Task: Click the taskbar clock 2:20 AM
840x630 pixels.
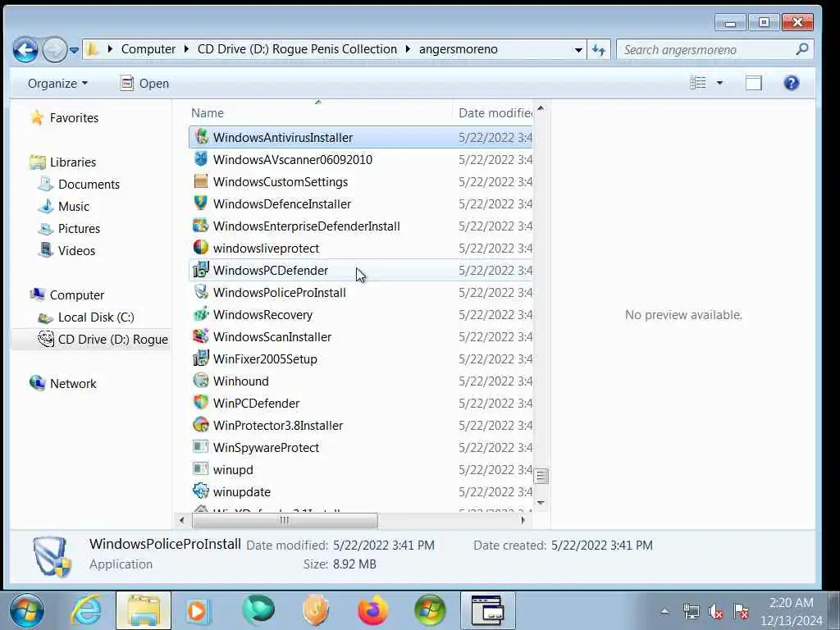Action: pos(792,603)
